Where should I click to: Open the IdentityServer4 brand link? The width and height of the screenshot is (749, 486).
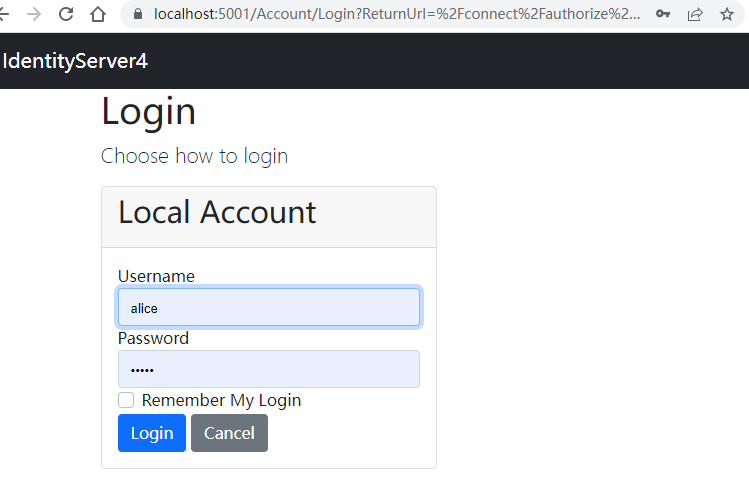point(75,61)
